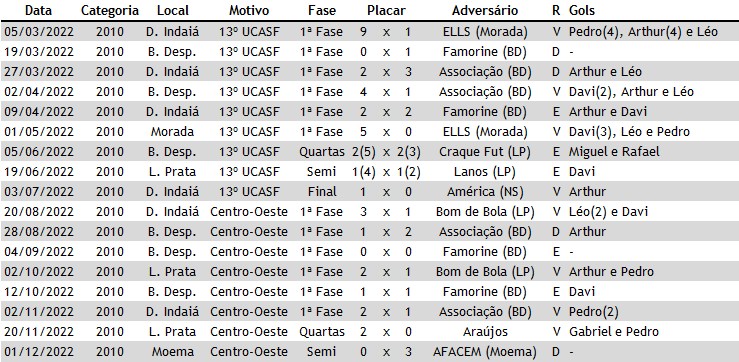Select the date 05/03/2022 cell
Image resolution: width=739 pixels, height=362 pixels.
(x=39, y=32)
